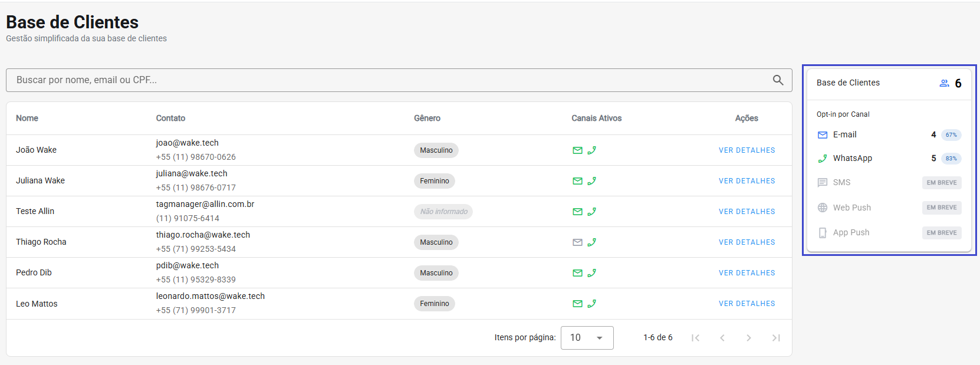Click Thiago Rocha's gray email icon

tap(577, 242)
